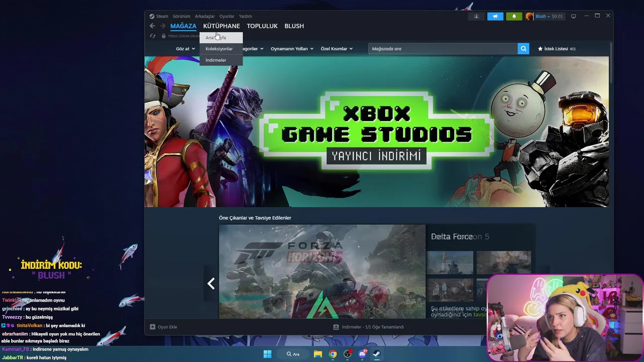Open the İstek Listesi wishlist
644x362 pixels.
[557, 49]
